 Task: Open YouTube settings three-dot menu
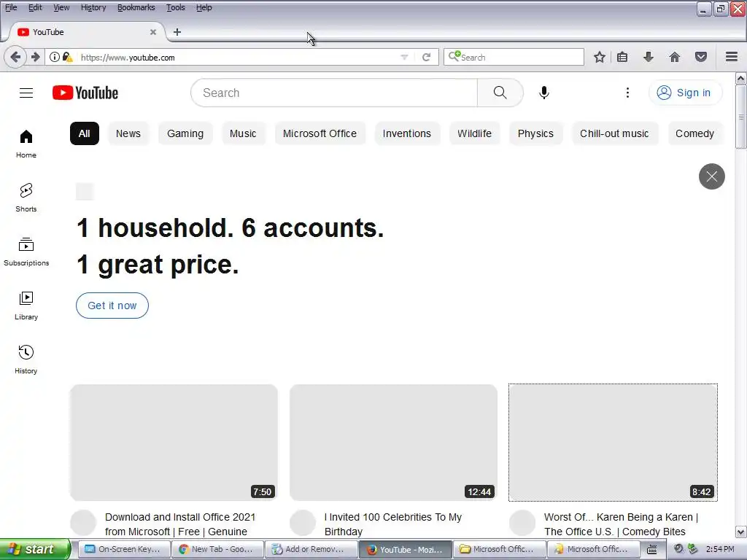pos(627,93)
